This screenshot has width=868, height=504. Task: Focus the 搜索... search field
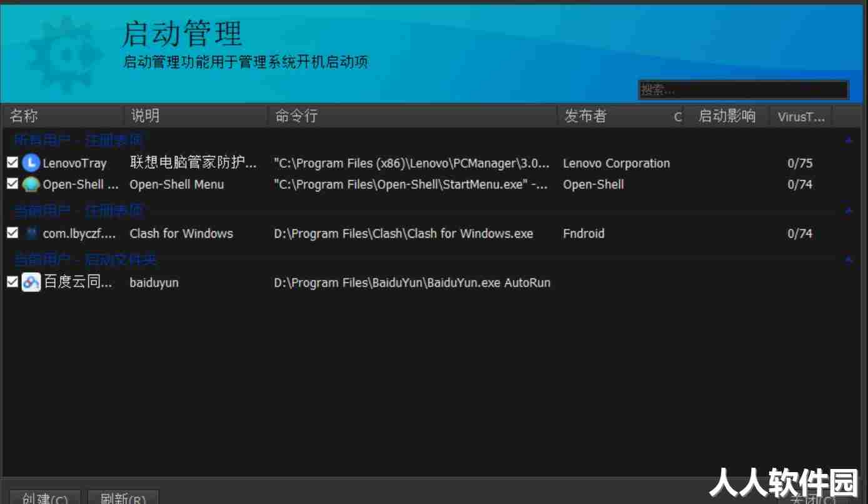[x=743, y=89]
